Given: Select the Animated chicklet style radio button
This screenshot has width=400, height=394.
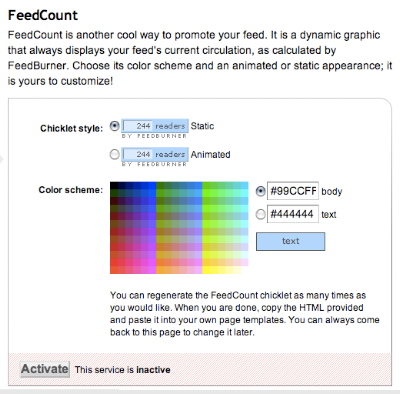Looking at the screenshot, I should tap(114, 155).
